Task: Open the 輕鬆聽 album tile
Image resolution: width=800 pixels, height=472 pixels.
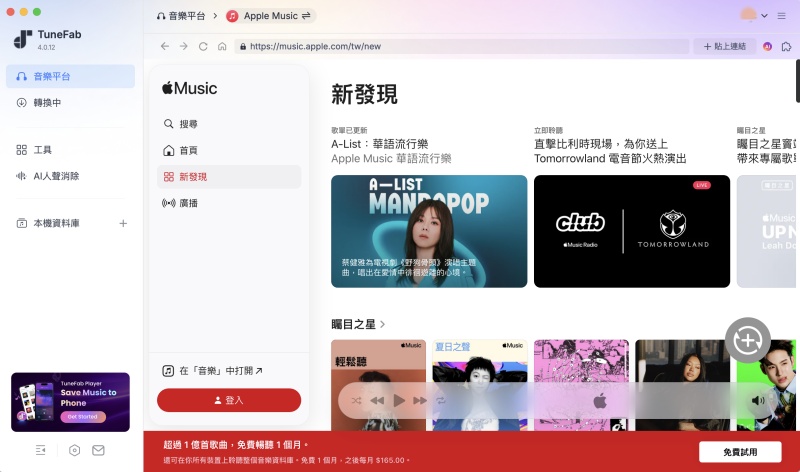Action: pos(378,385)
